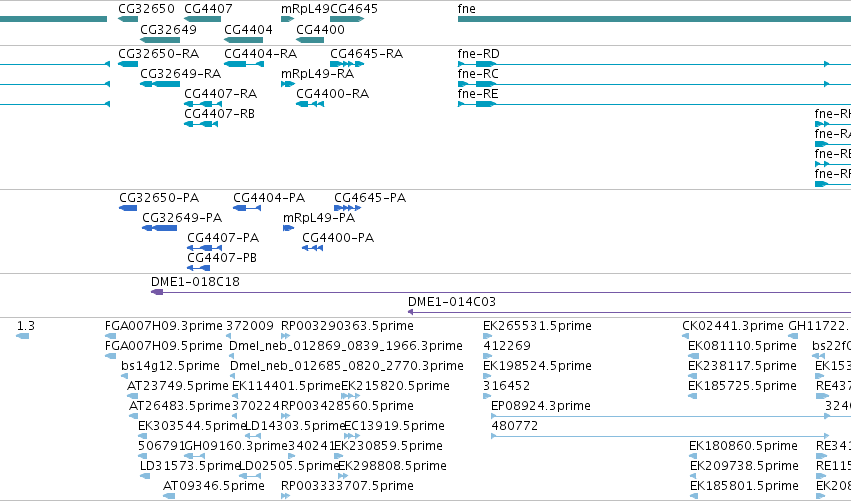Viewport: 851px width, 501px height.
Task: Select the mRpL49 gene arrow glyph
Action: (287, 19)
